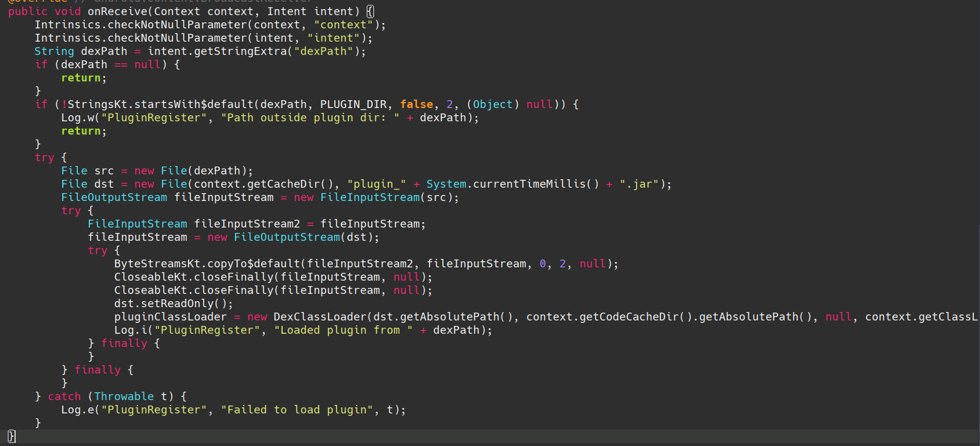
Task: Click the catch keyword
Action: tap(64, 397)
